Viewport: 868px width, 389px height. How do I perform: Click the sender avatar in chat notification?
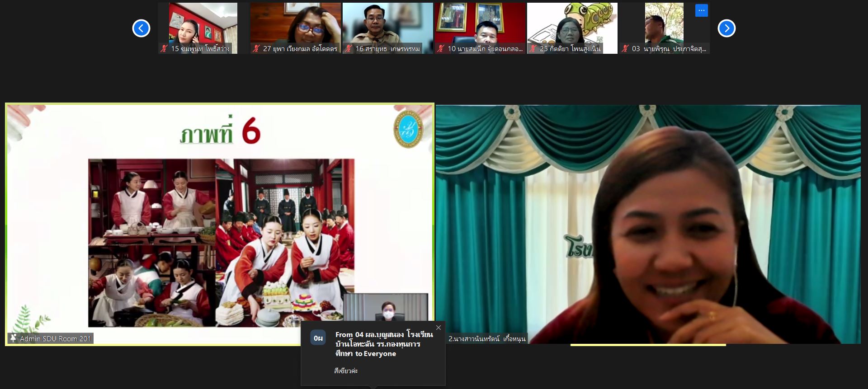click(x=318, y=338)
